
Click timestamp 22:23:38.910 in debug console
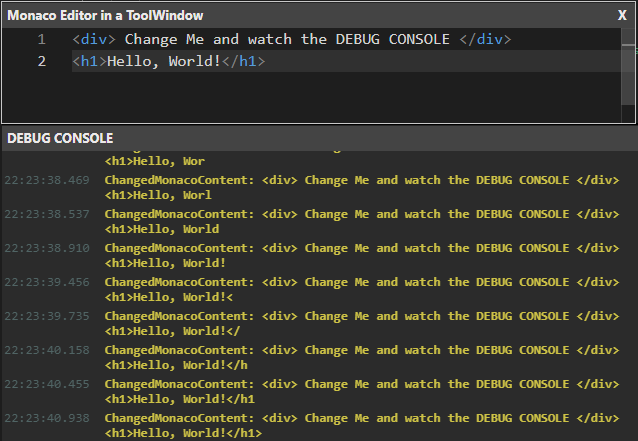[47, 248]
